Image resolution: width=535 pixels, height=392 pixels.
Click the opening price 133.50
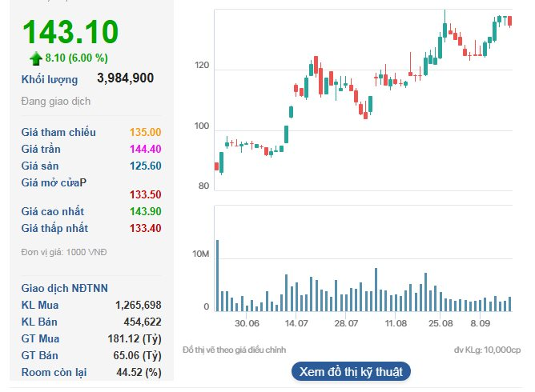(x=145, y=194)
